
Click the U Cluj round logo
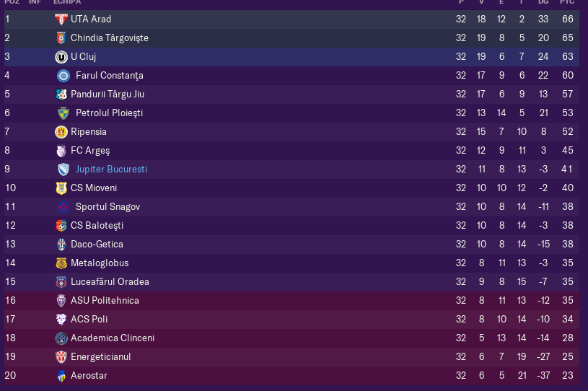coord(61,57)
